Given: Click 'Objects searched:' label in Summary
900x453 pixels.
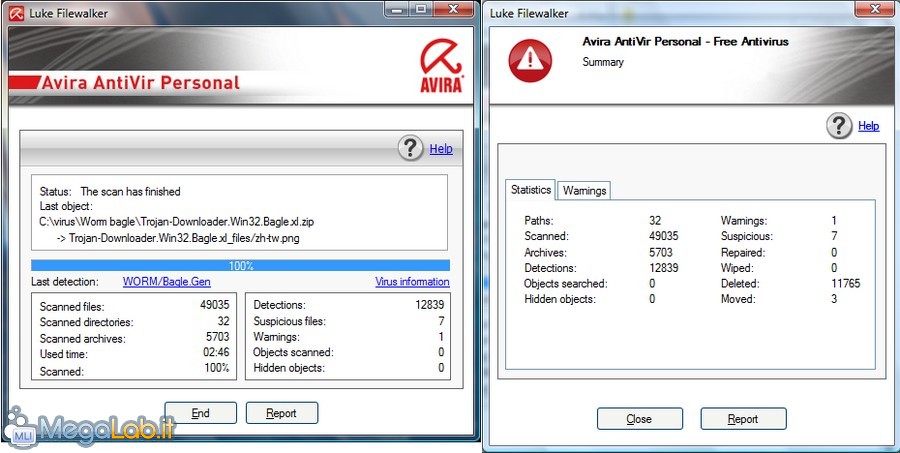Looking at the screenshot, I should [566, 284].
